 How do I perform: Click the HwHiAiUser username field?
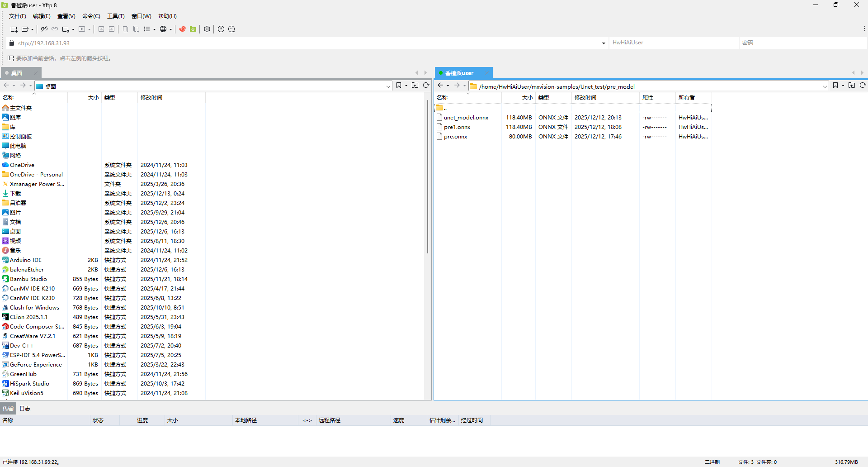pyautogui.click(x=673, y=43)
